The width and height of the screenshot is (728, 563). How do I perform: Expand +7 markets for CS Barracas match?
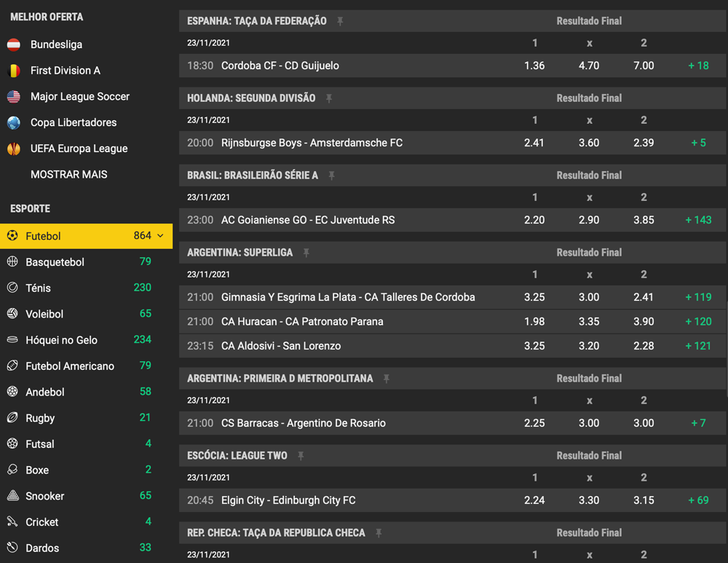[x=698, y=422]
